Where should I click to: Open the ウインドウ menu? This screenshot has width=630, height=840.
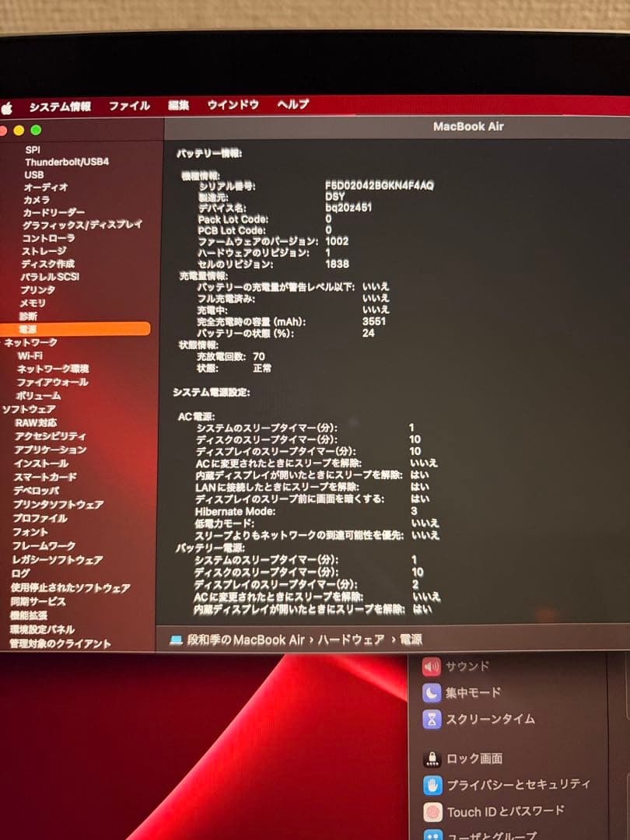point(233,106)
